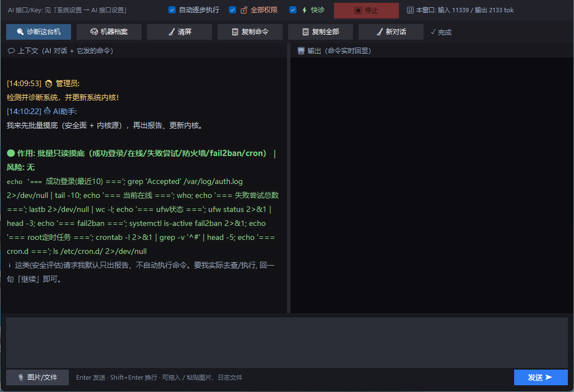Screen dimensions: 574x392
Task: Click the 输出 (命令实时回显) panel header
Action: 334,51
